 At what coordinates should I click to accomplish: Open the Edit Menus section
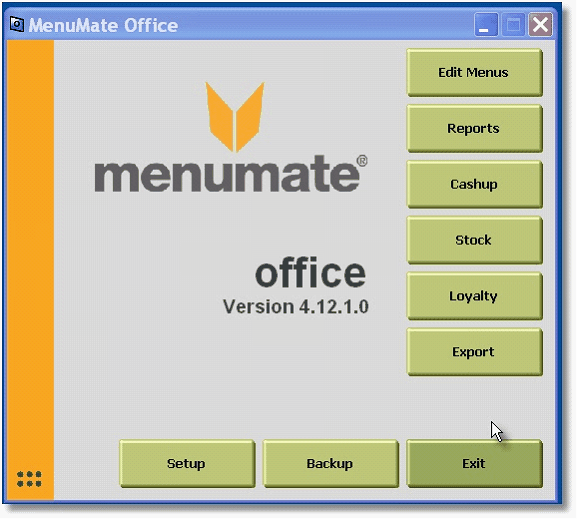tap(474, 73)
